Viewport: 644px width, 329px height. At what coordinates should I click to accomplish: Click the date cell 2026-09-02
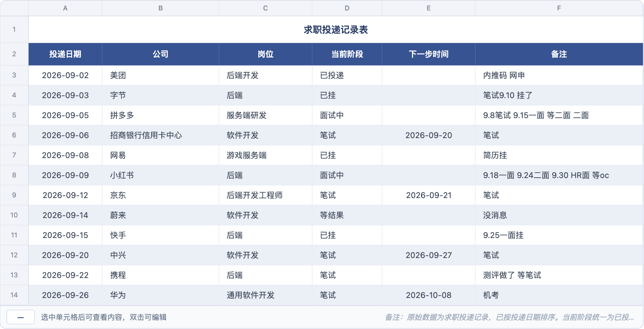[x=65, y=75]
